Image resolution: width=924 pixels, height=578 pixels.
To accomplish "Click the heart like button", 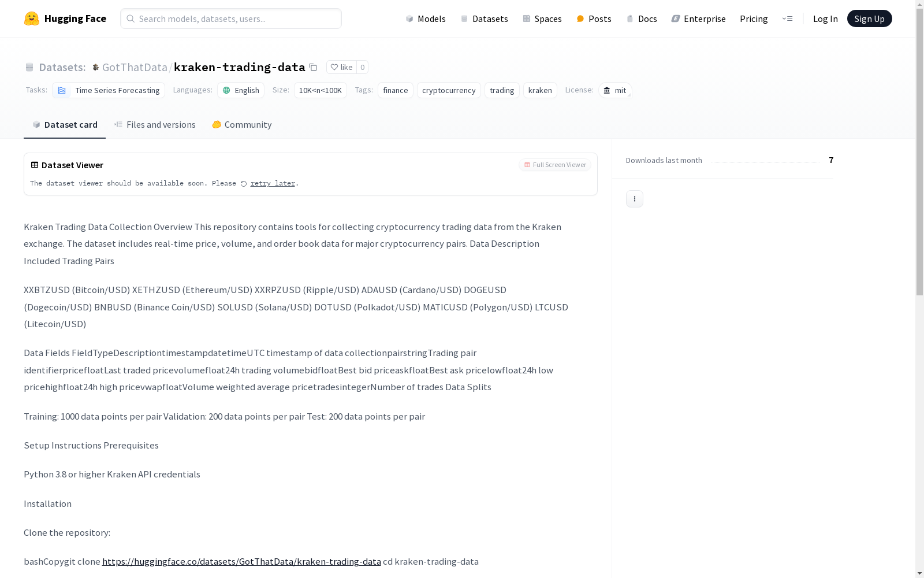I will pos(341,67).
